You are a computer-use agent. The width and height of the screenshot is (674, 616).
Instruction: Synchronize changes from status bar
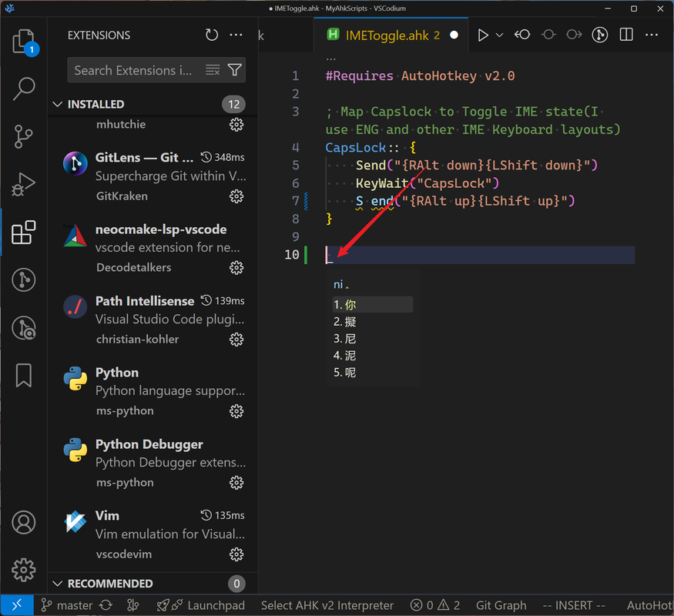click(106, 605)
